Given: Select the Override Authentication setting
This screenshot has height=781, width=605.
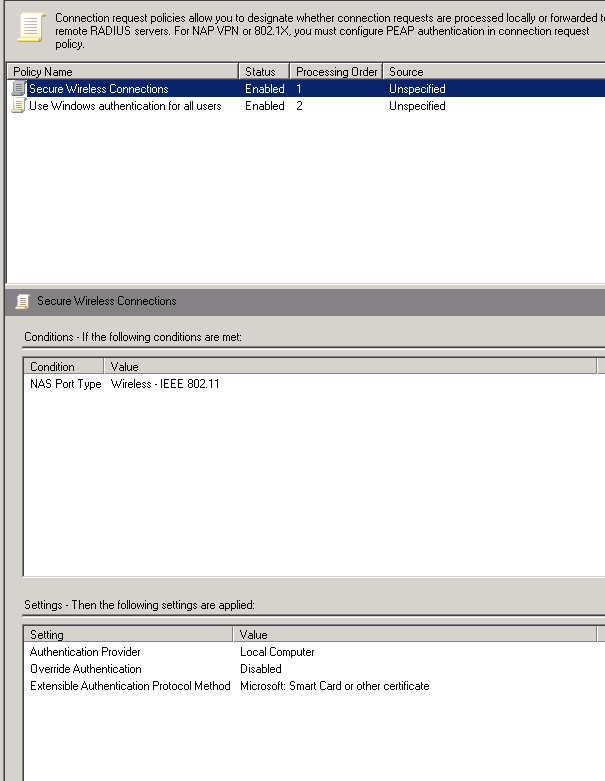Looking at the screenshot, I should tap(86, 668).
